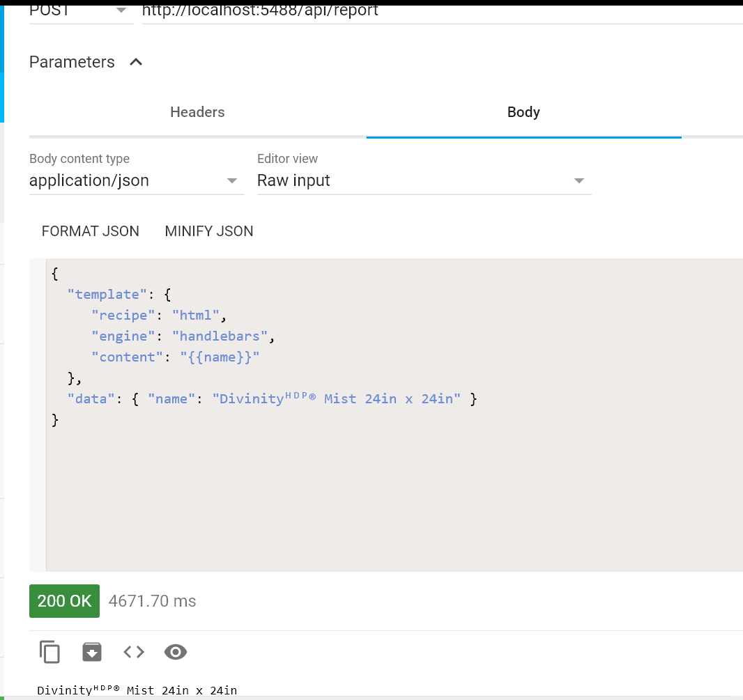Toggle the raw source view icon
This screenshot has height=700, width=743.
(134, 652)
